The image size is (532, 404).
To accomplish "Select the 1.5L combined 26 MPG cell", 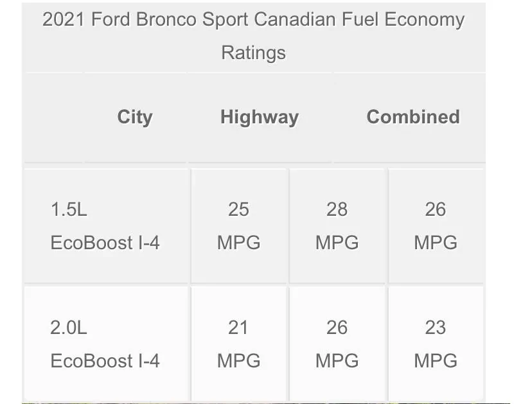I will pyautogui.click(x=435, y=225).
